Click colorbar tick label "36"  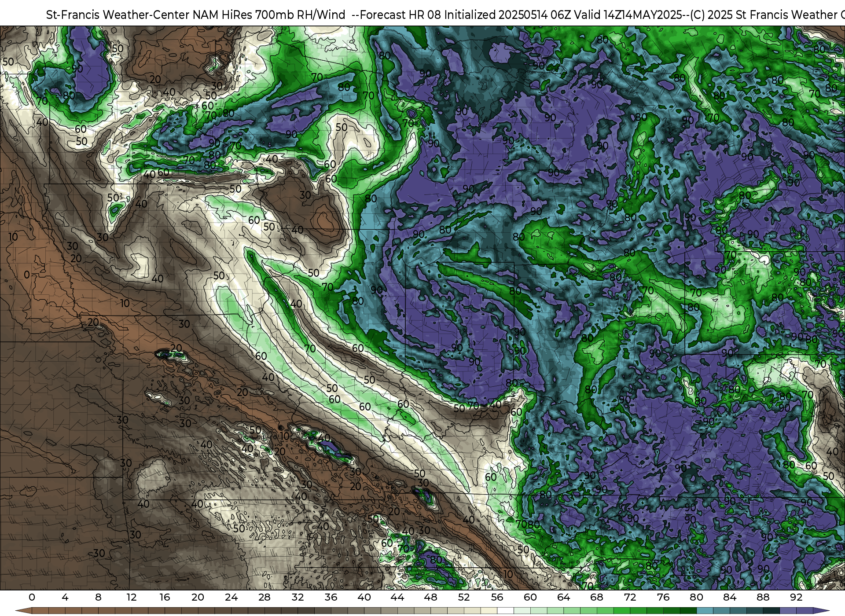tap(331, 598)
